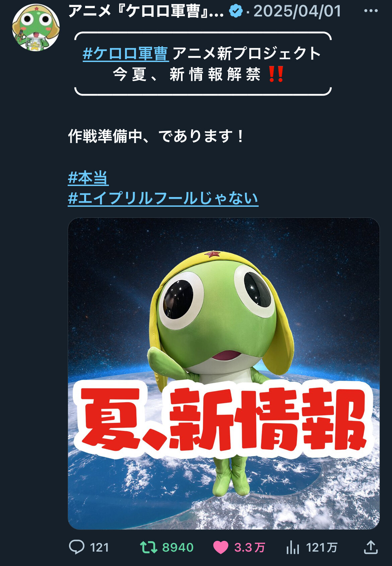The height and width of the screenshot is (566, 392).
Task: Click the 3.3万 likes count
Action: [250, 548]
